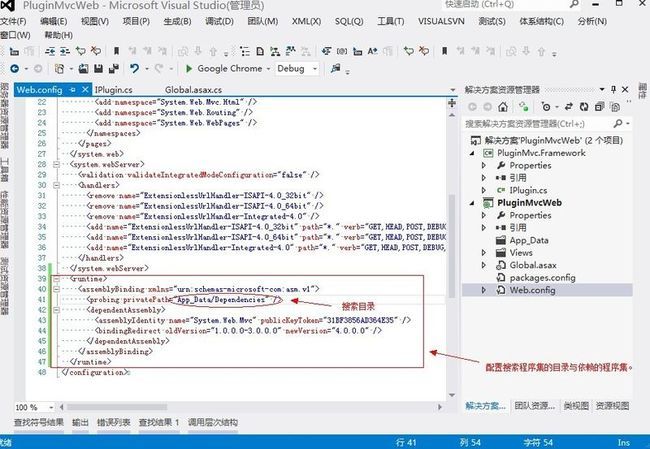Switch to the Global.asax.cs editor tab
This screenshot has height=449, width=650.
tap(194, 90)
